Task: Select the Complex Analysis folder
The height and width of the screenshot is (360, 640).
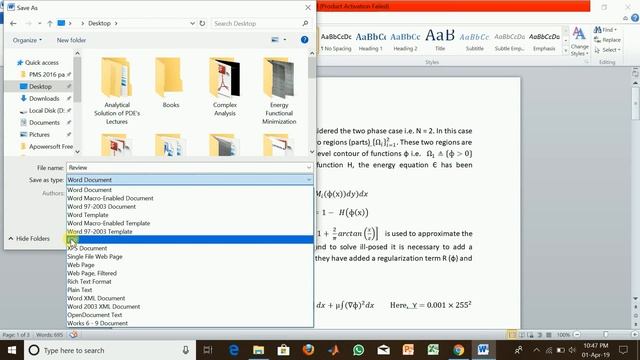Action: click(x=224, y=87)
